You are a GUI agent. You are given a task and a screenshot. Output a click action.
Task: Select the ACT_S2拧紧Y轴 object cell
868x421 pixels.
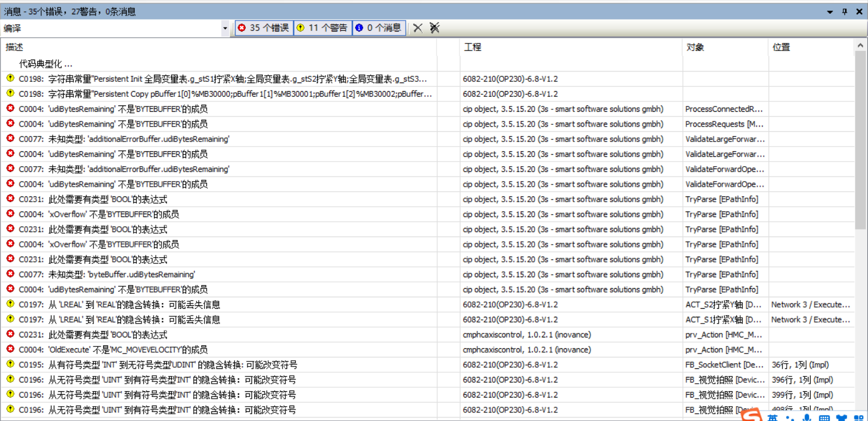click(x=725, y=304)
